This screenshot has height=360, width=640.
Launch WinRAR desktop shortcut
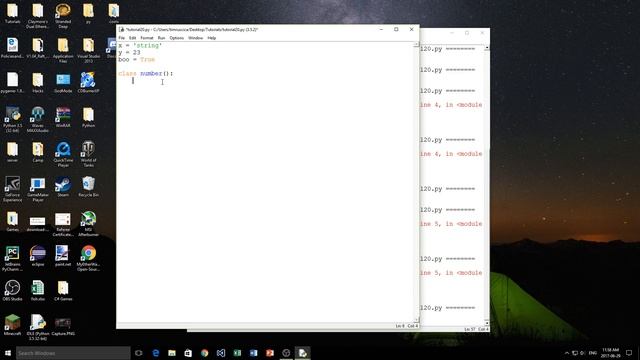click(63, 118)
